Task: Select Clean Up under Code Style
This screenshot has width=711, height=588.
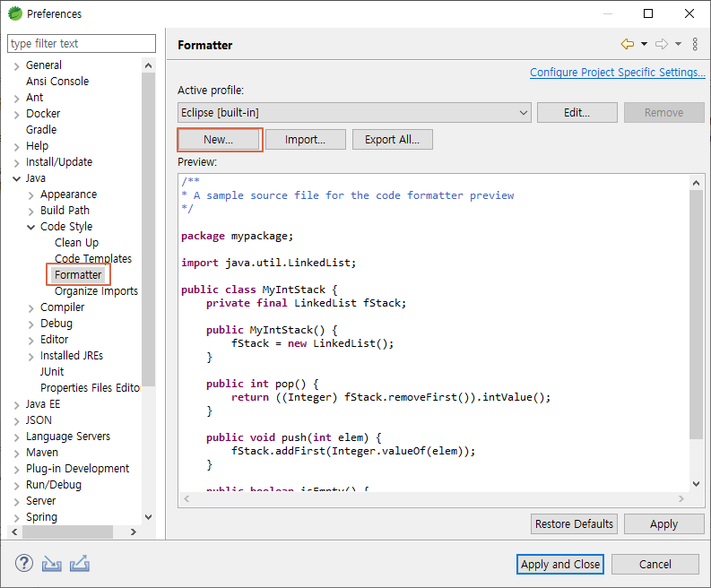Action: tap(76, 243)
